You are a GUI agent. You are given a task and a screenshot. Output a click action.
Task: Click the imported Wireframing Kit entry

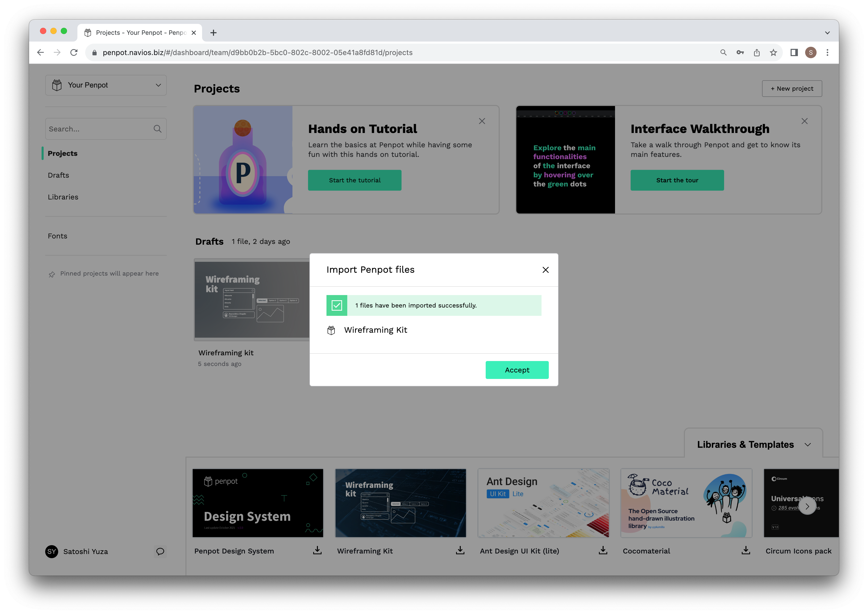(x=375, y=330)
